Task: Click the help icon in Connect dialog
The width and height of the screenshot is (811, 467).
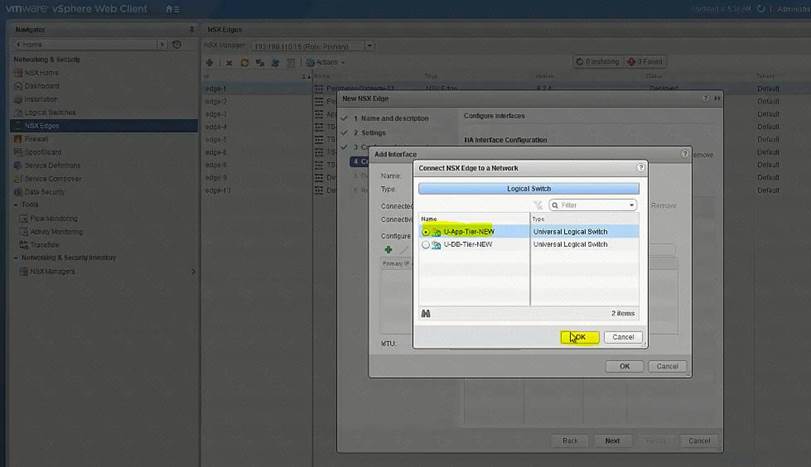Action: (x=640, y=167)
